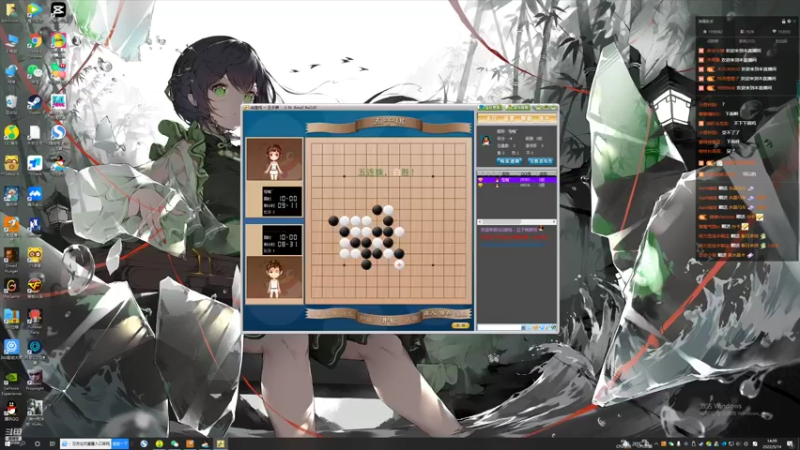The width and height of the screenshot is (800, 450).
Task: Launch the Steam desktop shortcut
Action: 35,103
